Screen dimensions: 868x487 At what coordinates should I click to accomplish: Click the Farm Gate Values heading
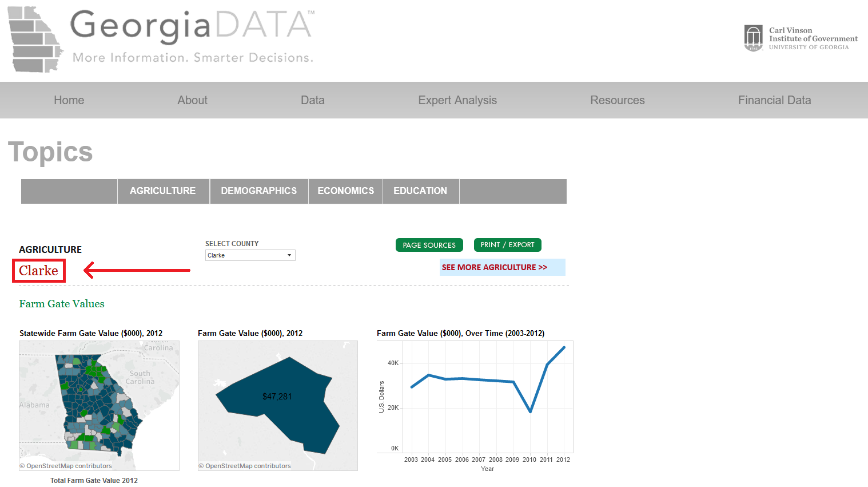pos(62,304)
